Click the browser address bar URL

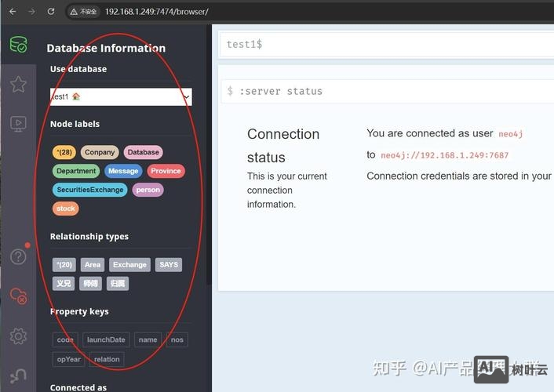[157, 12]
